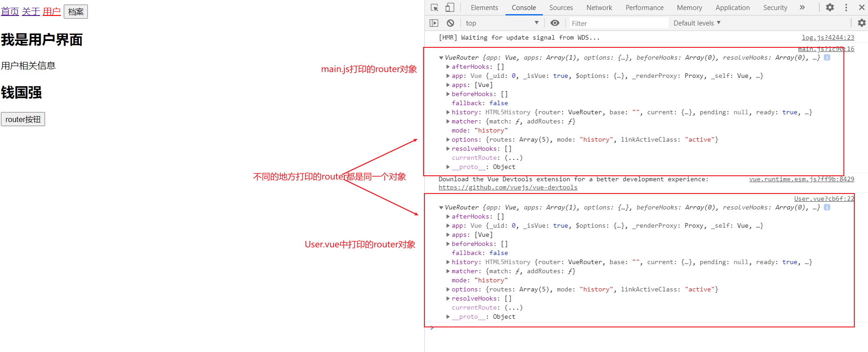Expand history: HTML5History in first VueRouter

point(448,112)
